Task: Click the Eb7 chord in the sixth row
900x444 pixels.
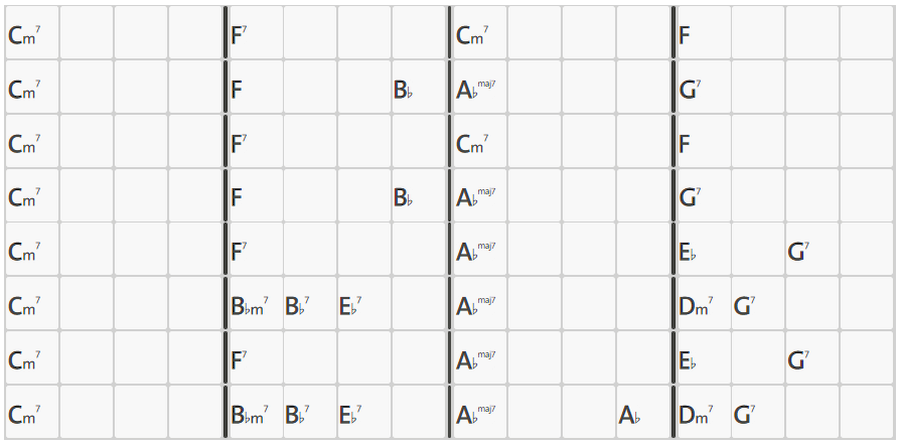Action: click(351, 306)
